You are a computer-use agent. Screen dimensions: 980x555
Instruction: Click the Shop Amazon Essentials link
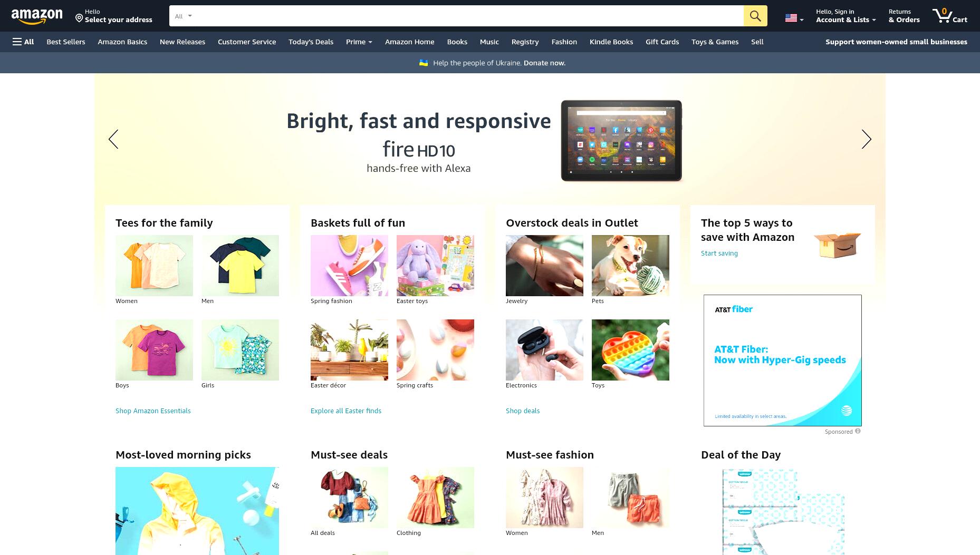point(153,411)
